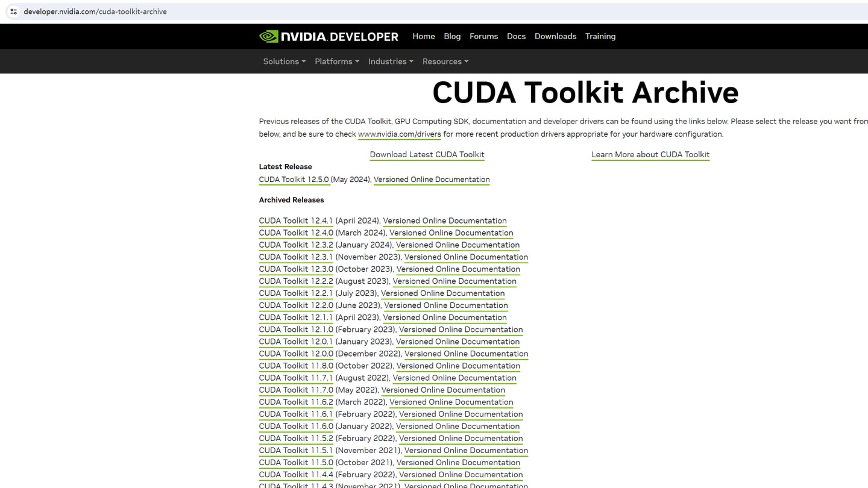Screen dimensions: 868x488
Task: Expand the Platforms dropdown
Action: click(337, 61)
